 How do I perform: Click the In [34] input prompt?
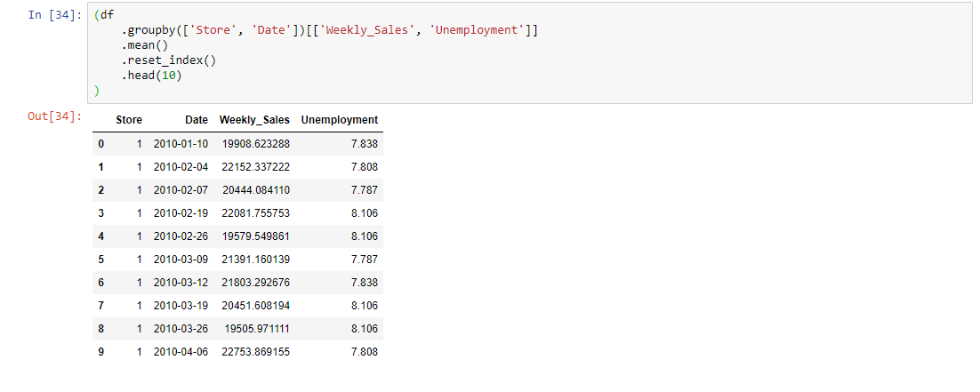(x=55, y=15)
